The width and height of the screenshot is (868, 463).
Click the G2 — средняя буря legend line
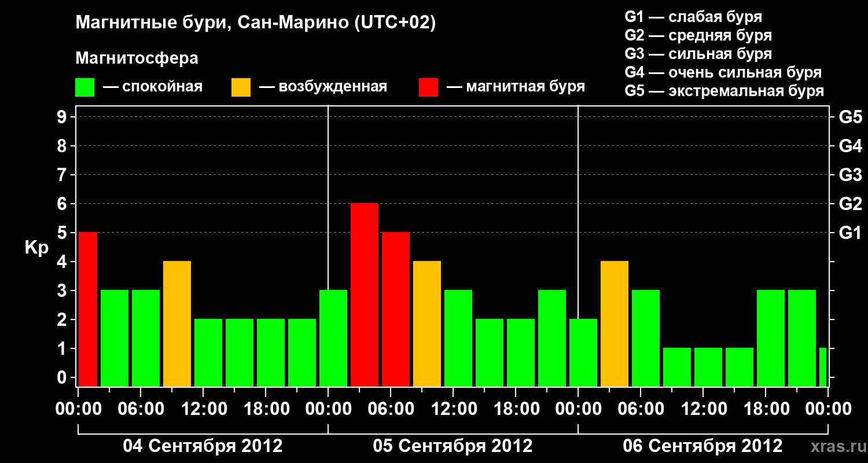point(698,35)
